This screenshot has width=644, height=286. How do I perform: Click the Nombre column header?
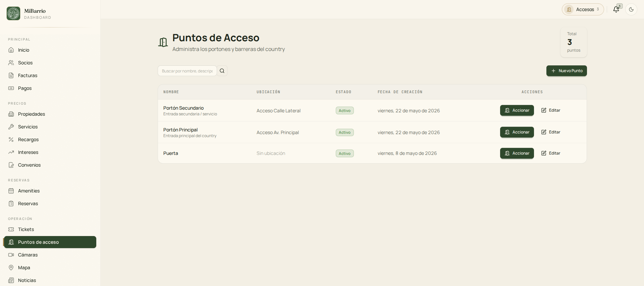[x=171, y=92]
